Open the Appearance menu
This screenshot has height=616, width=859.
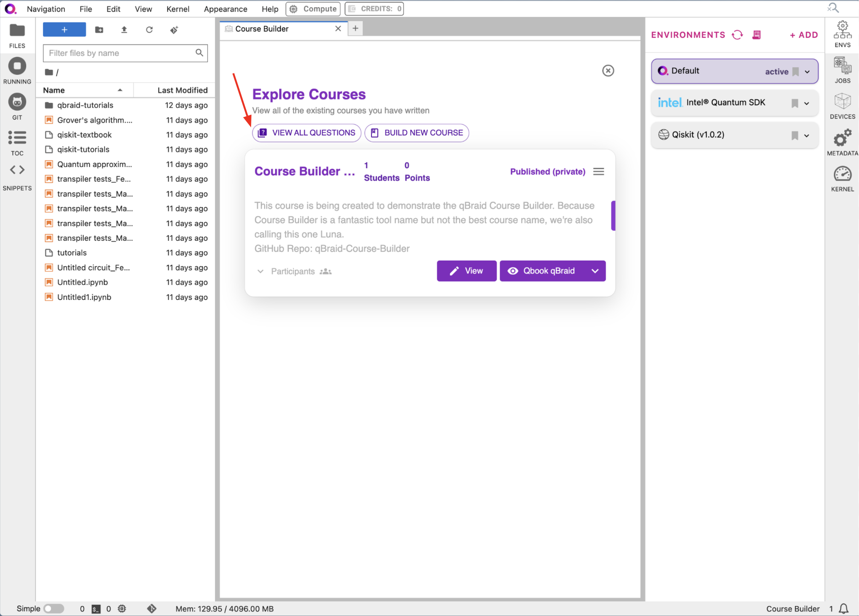coord(226,8)
